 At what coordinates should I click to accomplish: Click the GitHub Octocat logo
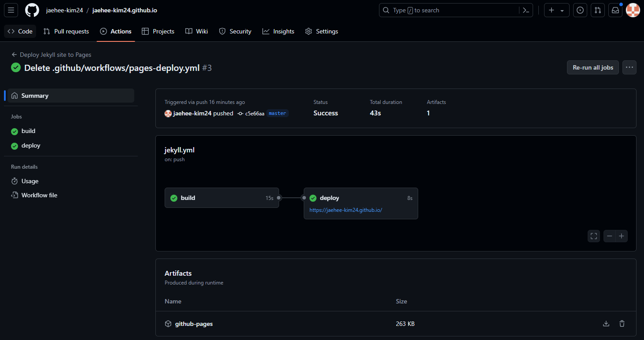[32, 10]
